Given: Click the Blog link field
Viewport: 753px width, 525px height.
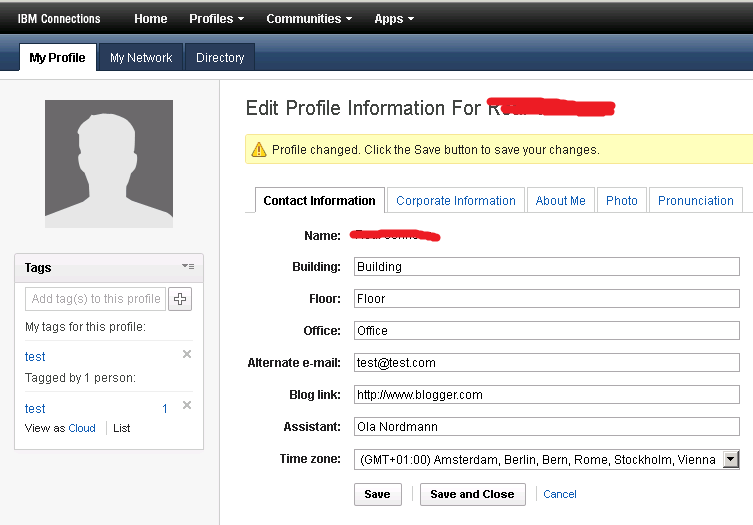Looking at the screenshot, I should point(547,395).
